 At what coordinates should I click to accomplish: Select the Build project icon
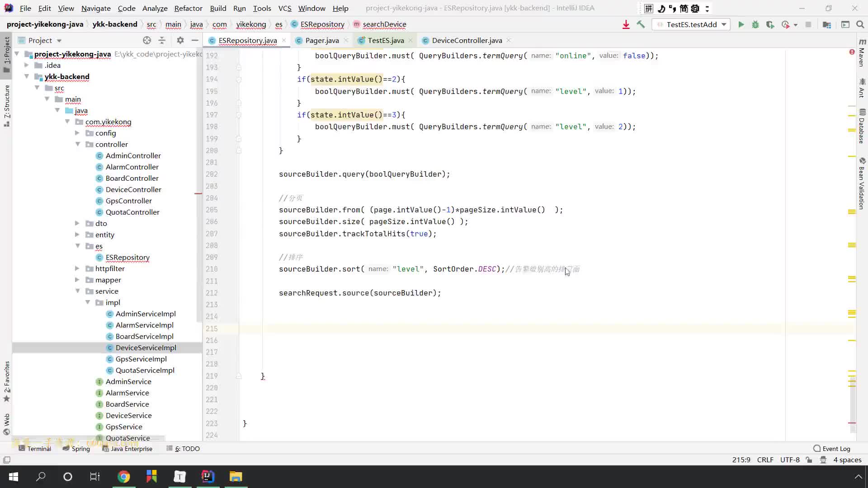tap(642, 24)
